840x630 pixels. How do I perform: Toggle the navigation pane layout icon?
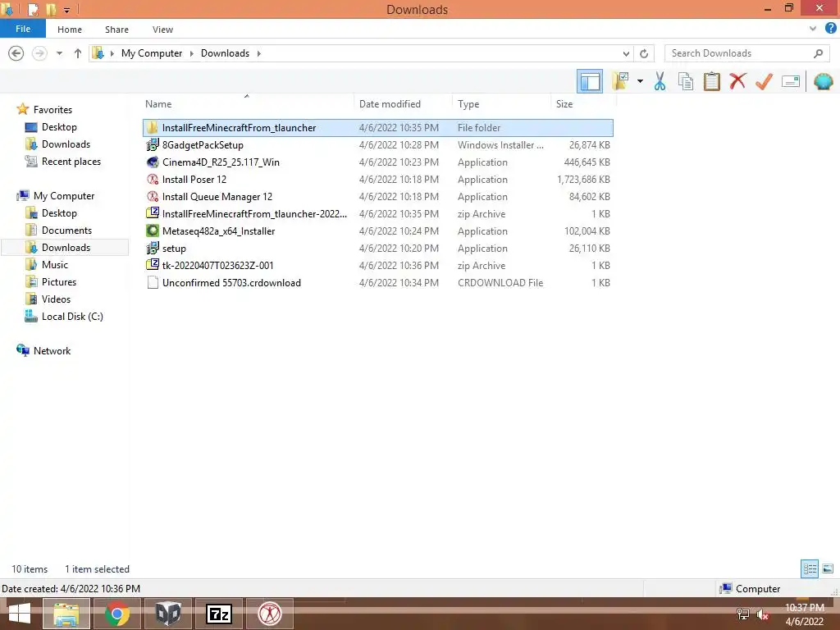point(589,81)
